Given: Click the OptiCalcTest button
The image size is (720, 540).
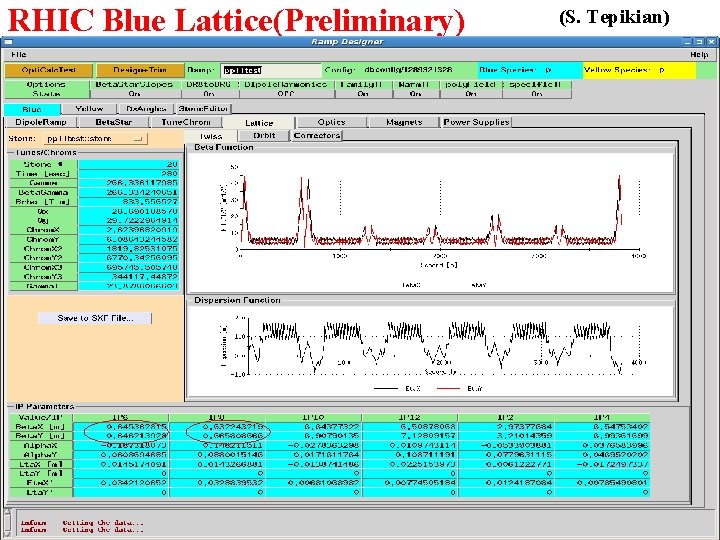Looking at the screenshot, I should [49, 70].
